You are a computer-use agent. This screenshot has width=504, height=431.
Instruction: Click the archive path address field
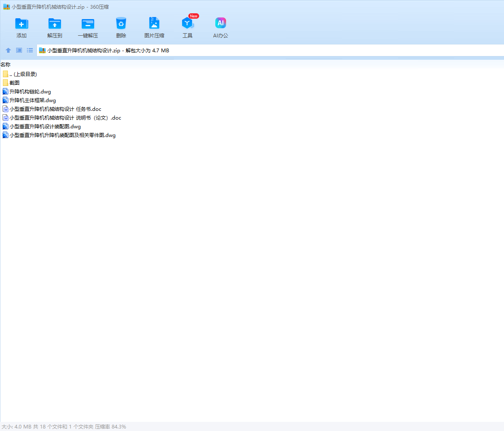coord(270,51)
